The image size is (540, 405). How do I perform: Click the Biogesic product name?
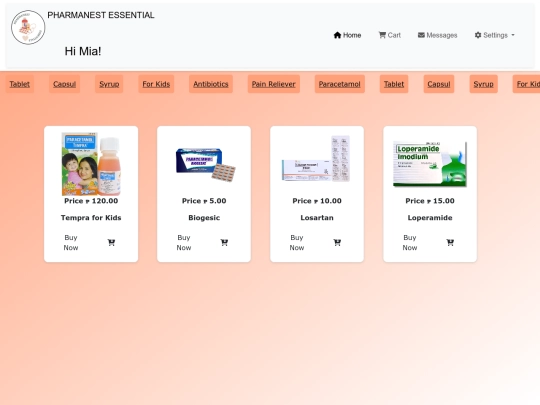(204, 218)
